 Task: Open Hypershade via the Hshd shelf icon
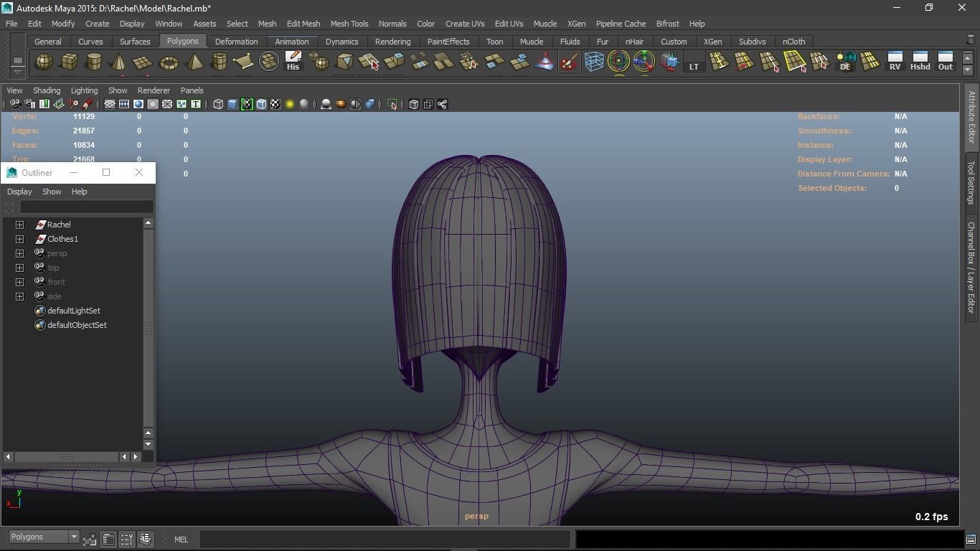pyautogui.click(x=920, y=62)
